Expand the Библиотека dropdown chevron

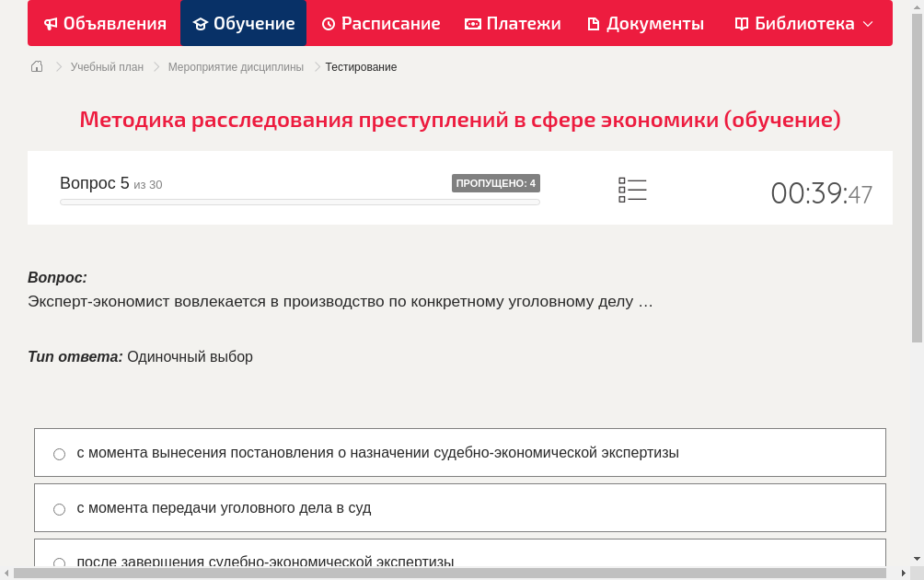tap(868, 23)
